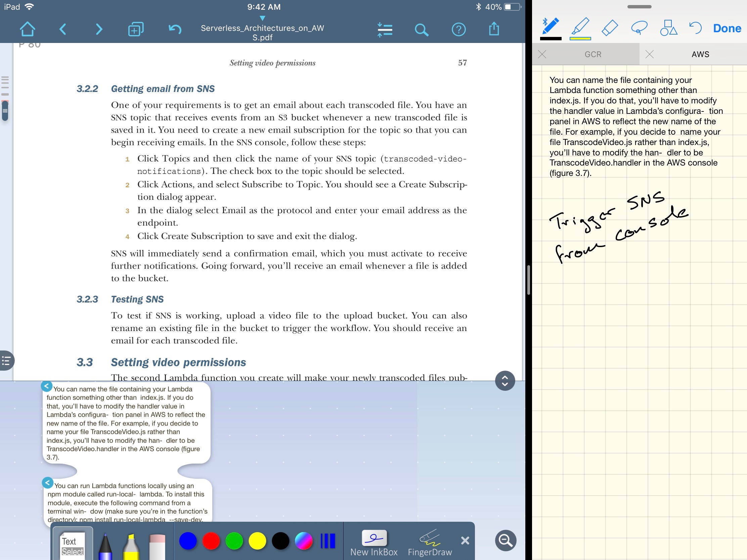Close the annotation toolbar with X

[465, 541]
